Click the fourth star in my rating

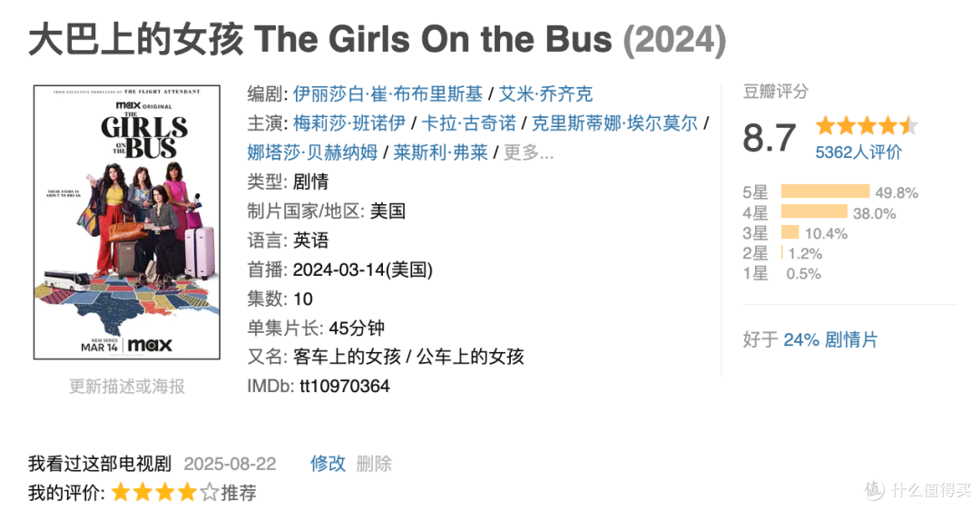pos(188,493)
